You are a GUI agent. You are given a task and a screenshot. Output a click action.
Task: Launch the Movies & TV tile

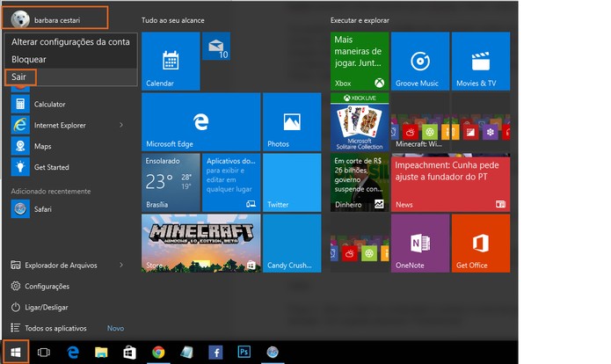point(481,62)
